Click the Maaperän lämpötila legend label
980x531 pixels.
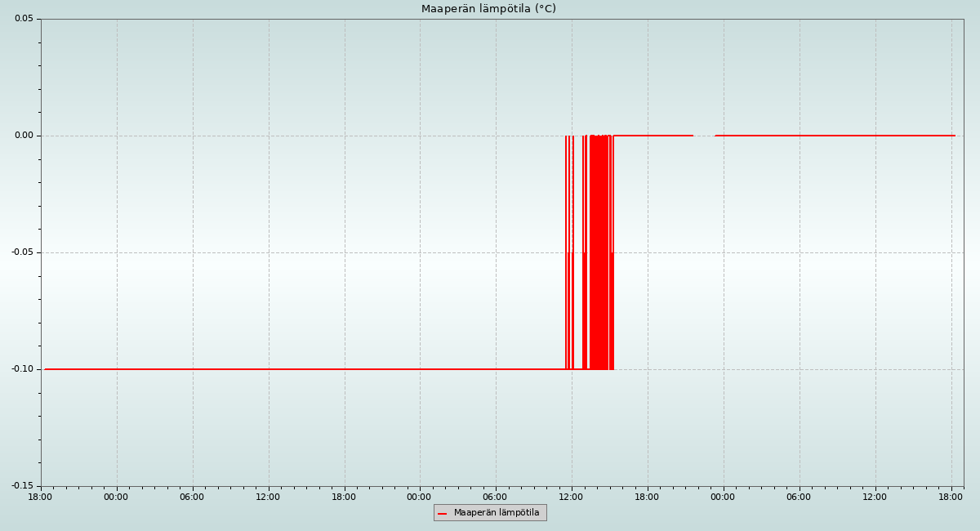click(497, 513)
